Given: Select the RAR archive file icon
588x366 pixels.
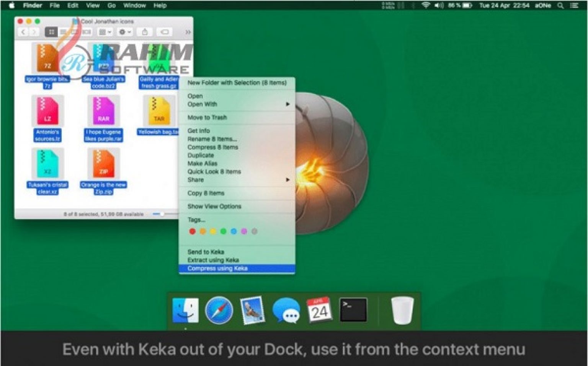Looking at the screenshot, I should [x=103, y=111].
